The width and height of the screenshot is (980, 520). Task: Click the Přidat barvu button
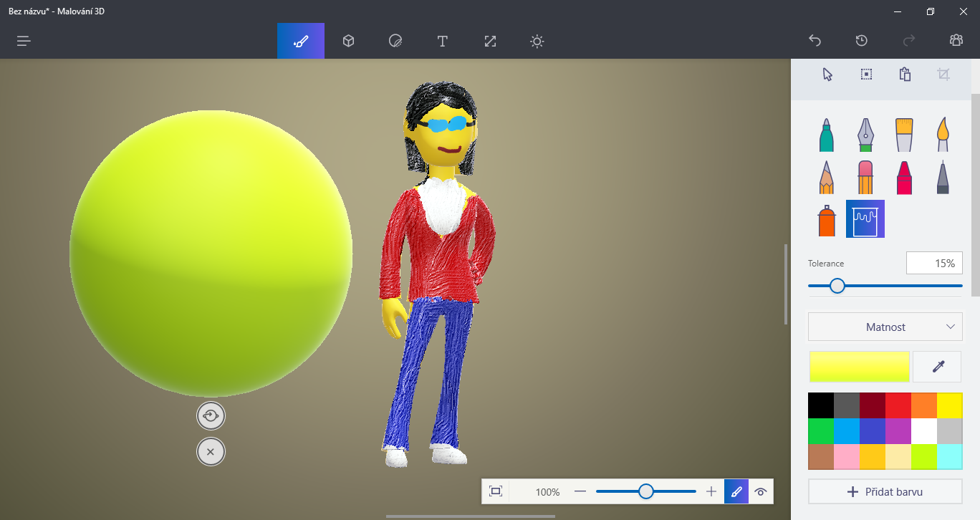[x=885, y=491]
